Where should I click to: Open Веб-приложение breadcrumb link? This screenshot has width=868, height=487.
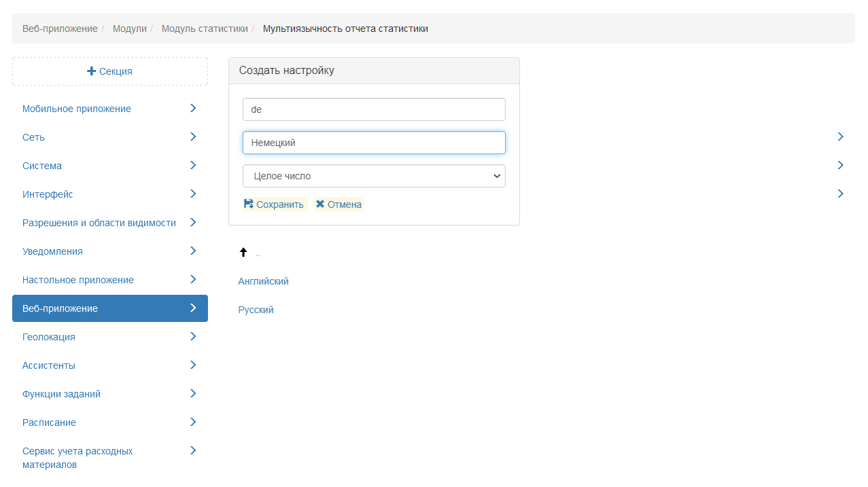(x=60, y=29)
